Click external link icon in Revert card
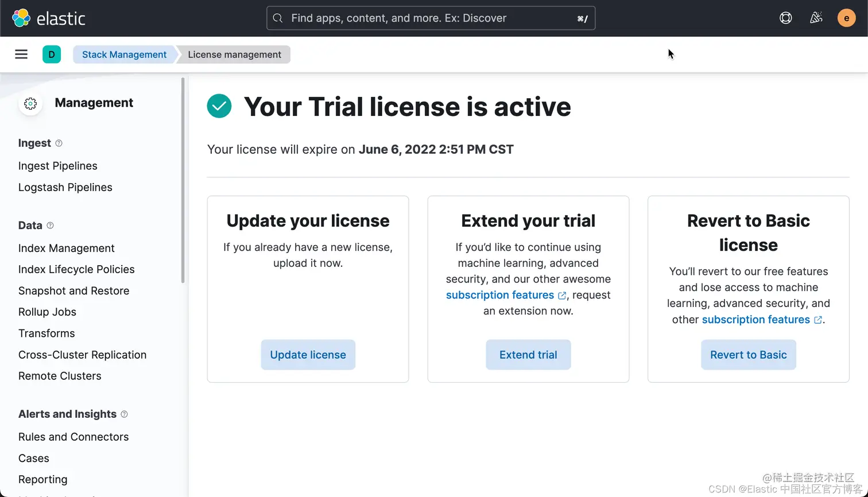The height and width of the screenshot is (497, 868). (x=818, y=320)
